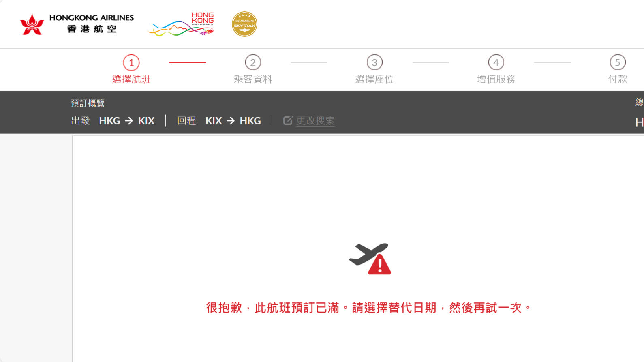Open the 更改搜索 link to modify search

315,121
